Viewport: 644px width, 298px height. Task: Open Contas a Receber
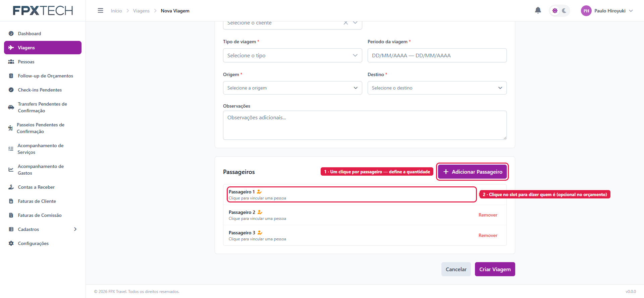pyautogui.click(x=43, y=187)
